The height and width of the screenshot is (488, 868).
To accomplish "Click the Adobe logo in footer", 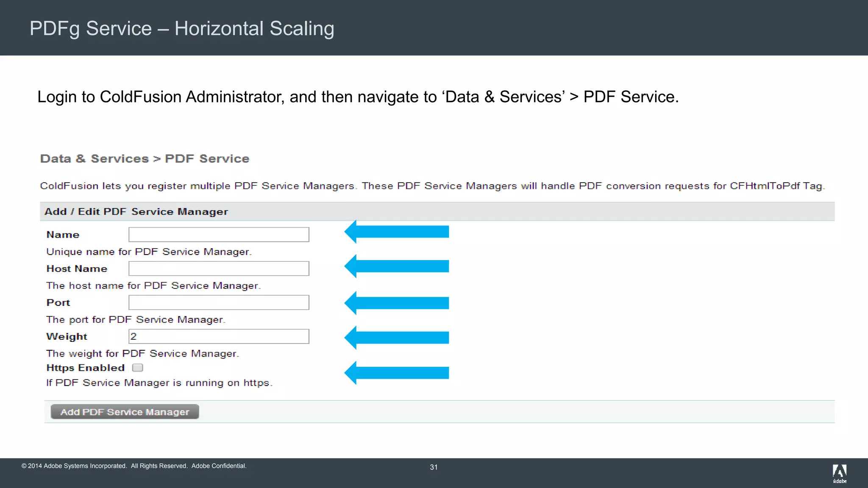I will click(x=840, y=474).
